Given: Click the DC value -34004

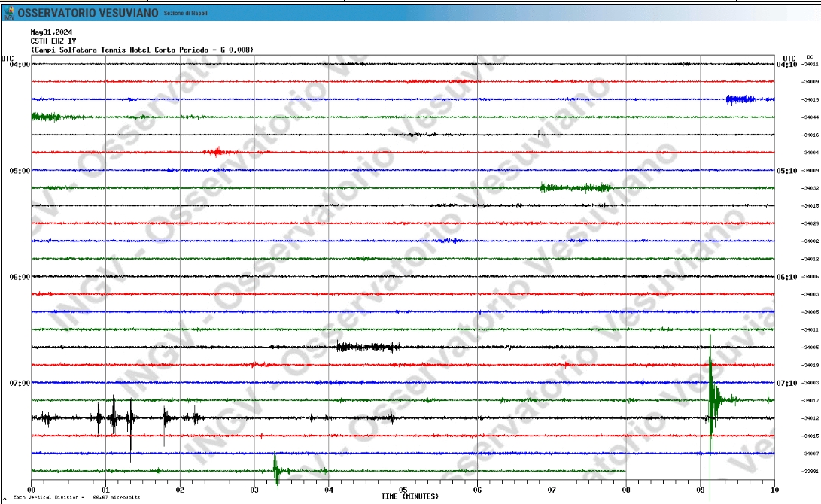Looking at the screenshot, I should (x=810, y=153).
